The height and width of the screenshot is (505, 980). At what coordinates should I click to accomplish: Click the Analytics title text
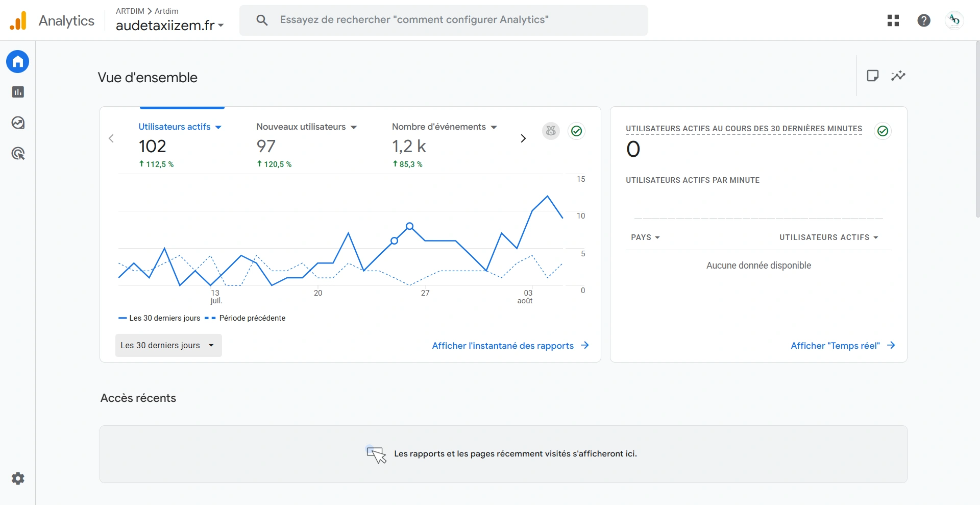66,20
